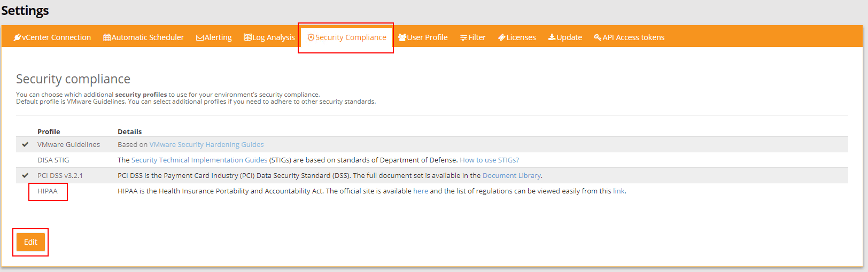The height and width of the screenshot is (272, 868).
Task: Open the Licenses tab
Action: tap(517, 37)
